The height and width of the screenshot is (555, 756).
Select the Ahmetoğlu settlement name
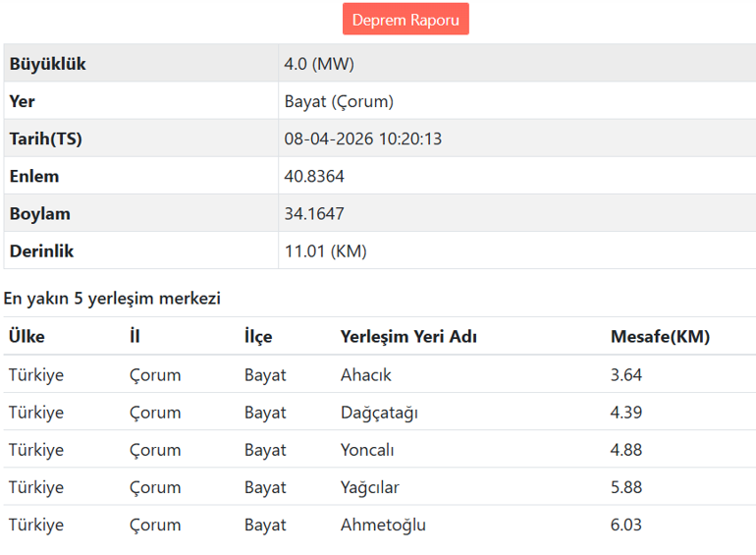click(x=383, y=525)
